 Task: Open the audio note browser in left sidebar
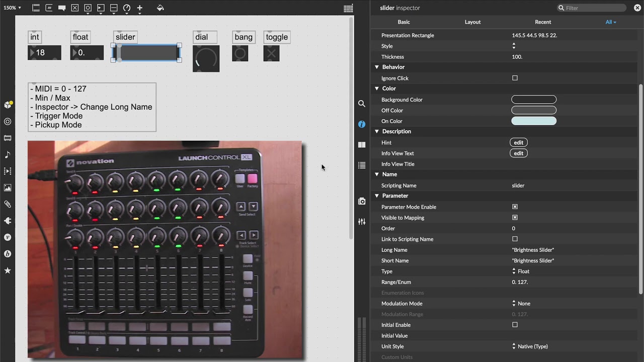point(8,154)
